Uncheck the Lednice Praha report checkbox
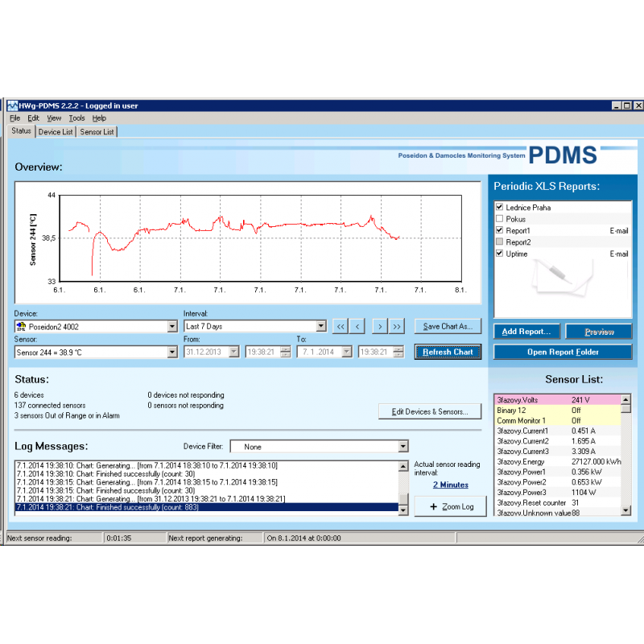The image size is (644, 644). (x=500, y=208)
